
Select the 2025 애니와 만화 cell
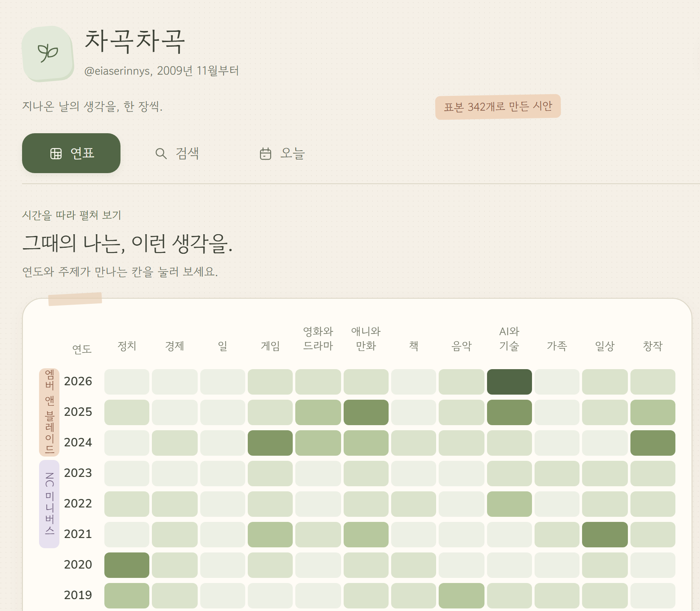coord(366,412)
